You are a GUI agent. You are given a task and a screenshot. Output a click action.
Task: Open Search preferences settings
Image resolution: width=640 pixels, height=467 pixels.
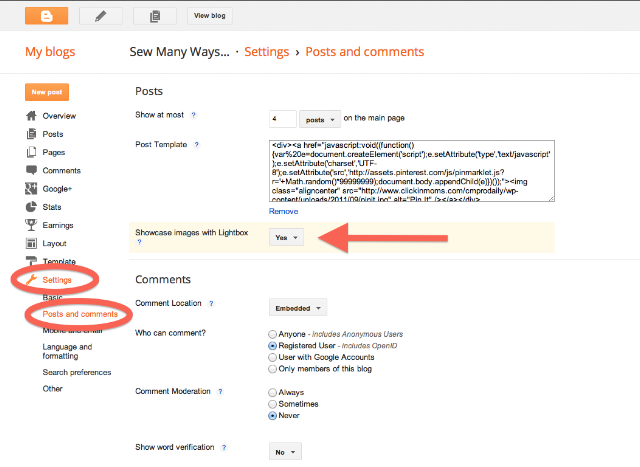coord(77,372)
